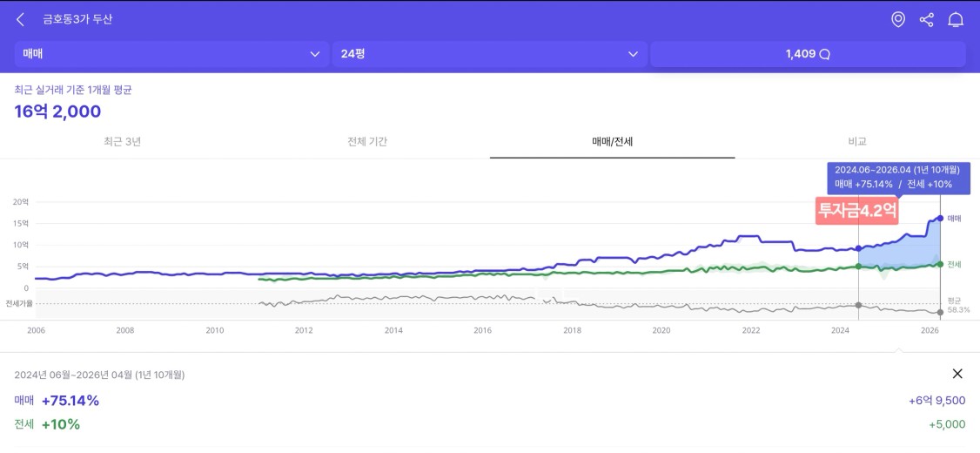Click the 2024년 06월~2026년 04월 period text
This screenshot has height=453, width=980.
click(99, 375)
